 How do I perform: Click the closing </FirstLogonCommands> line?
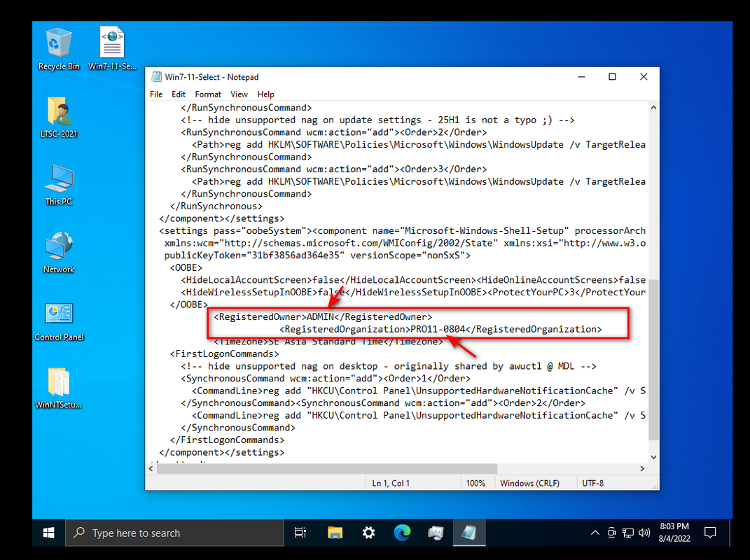[x=227, y=440]
